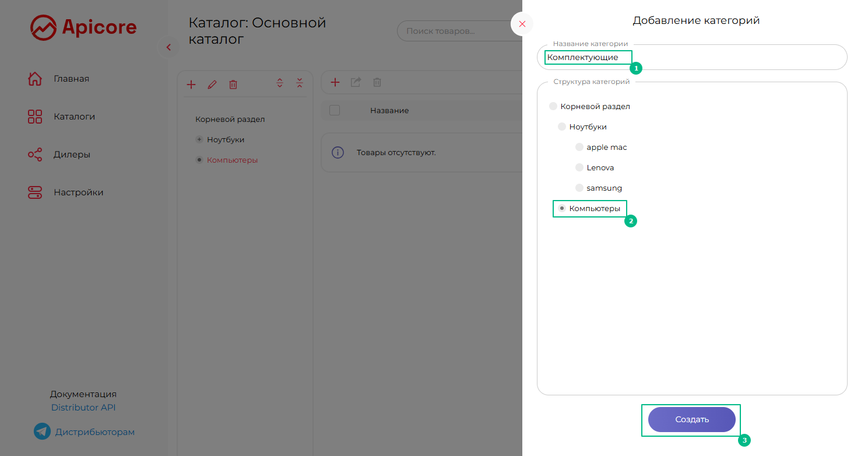Collapse all categories in the tree
Screen dimensions: 868x456
point(300,83)
